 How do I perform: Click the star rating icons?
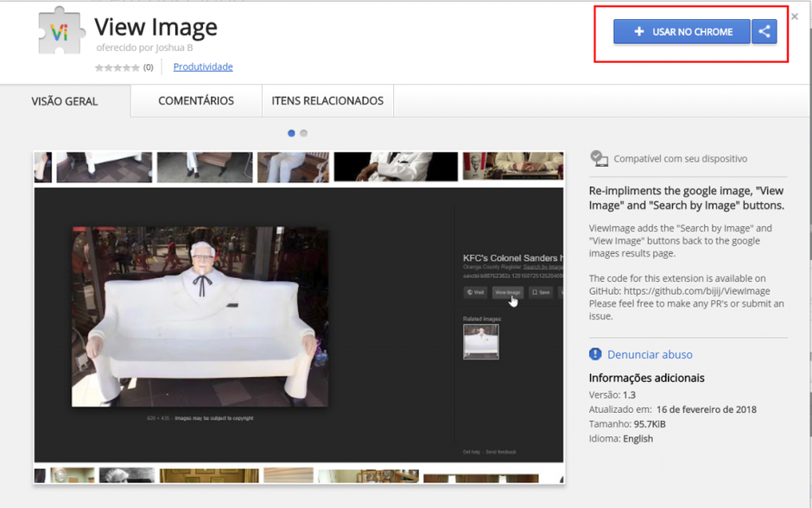click(117, 67)
